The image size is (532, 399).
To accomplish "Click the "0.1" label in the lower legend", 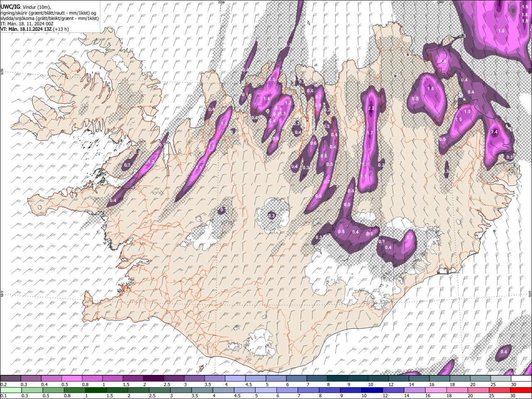I will tap(3, 396).
